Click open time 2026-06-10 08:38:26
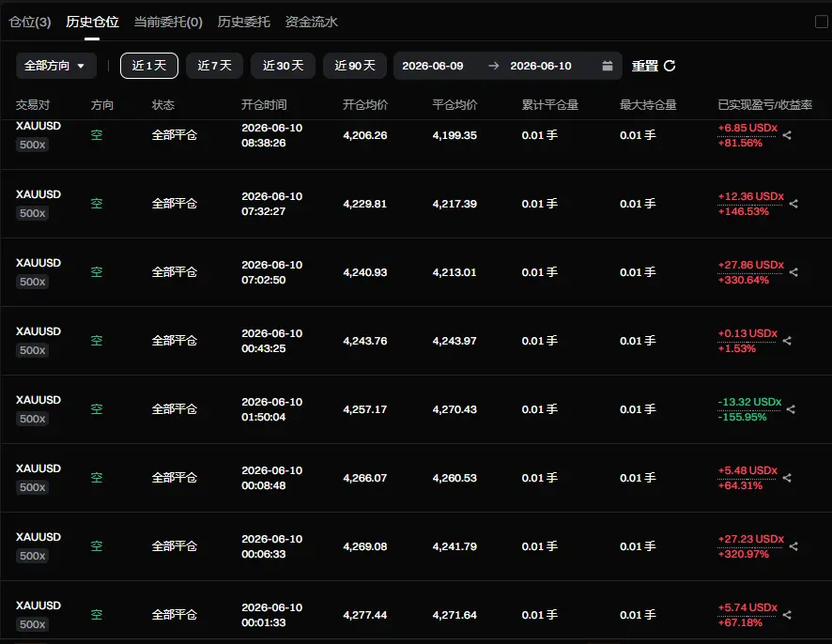 pyautogui.click(x=271, y=135)
